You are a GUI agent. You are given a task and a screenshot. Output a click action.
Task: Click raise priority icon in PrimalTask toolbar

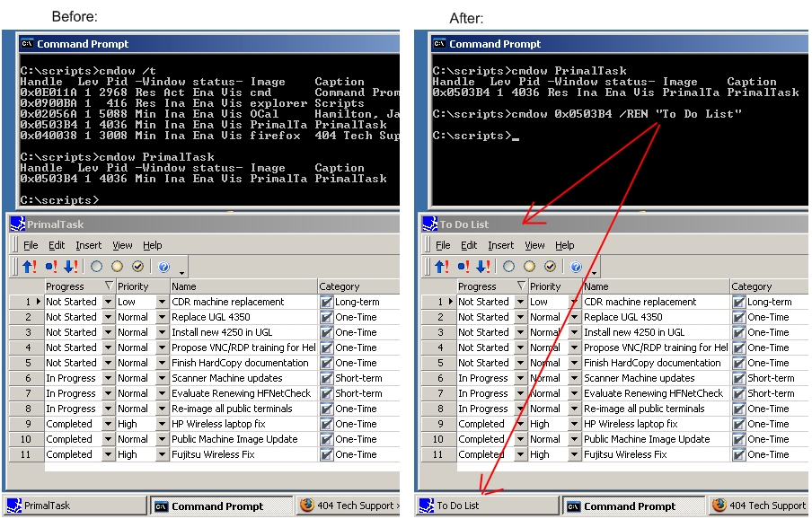(x=30, y=267)
